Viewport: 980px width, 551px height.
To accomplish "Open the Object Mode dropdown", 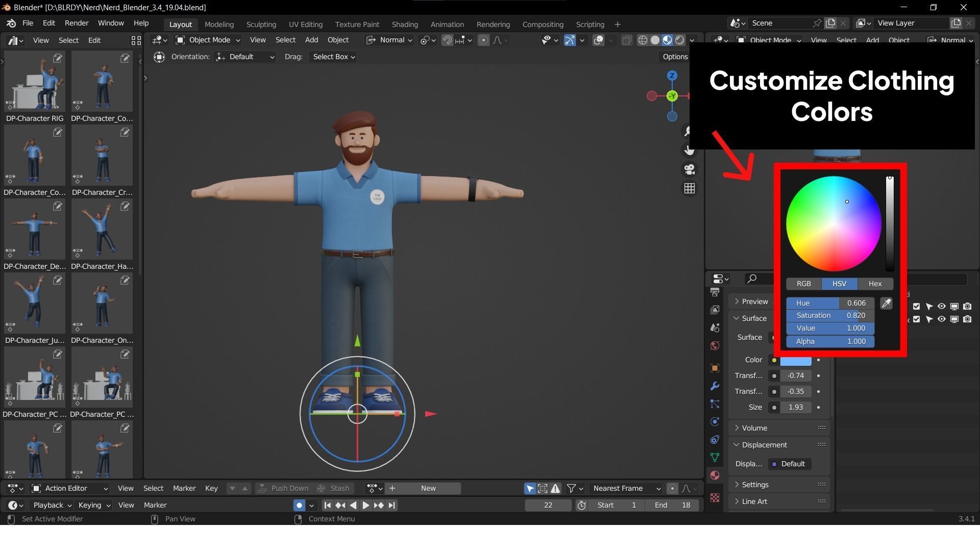I will pyautogui.click(x=208, y=40).
